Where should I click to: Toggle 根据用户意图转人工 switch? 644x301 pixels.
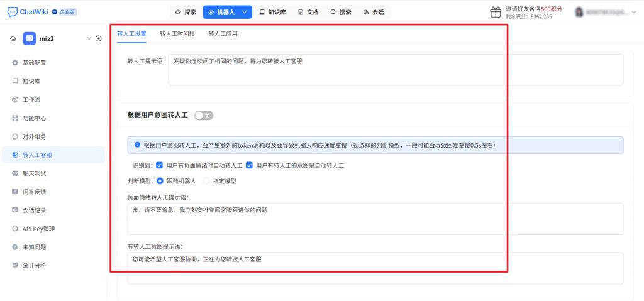(204, 116)
